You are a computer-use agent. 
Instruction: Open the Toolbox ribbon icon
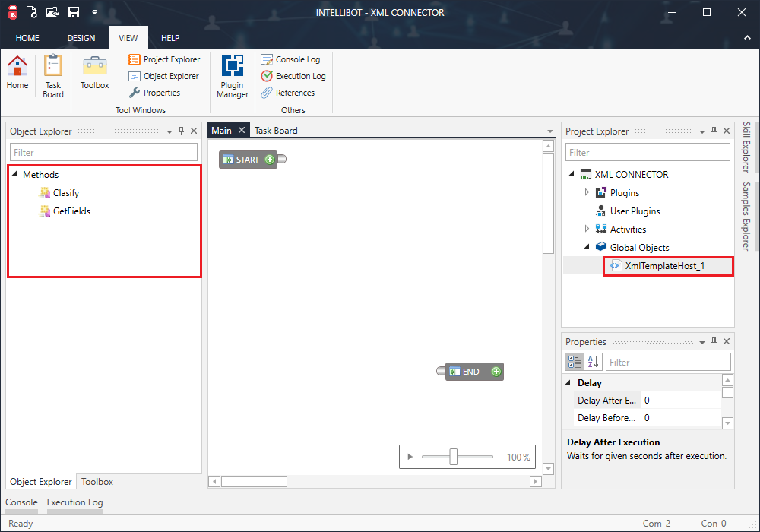[x=94, y=72]
